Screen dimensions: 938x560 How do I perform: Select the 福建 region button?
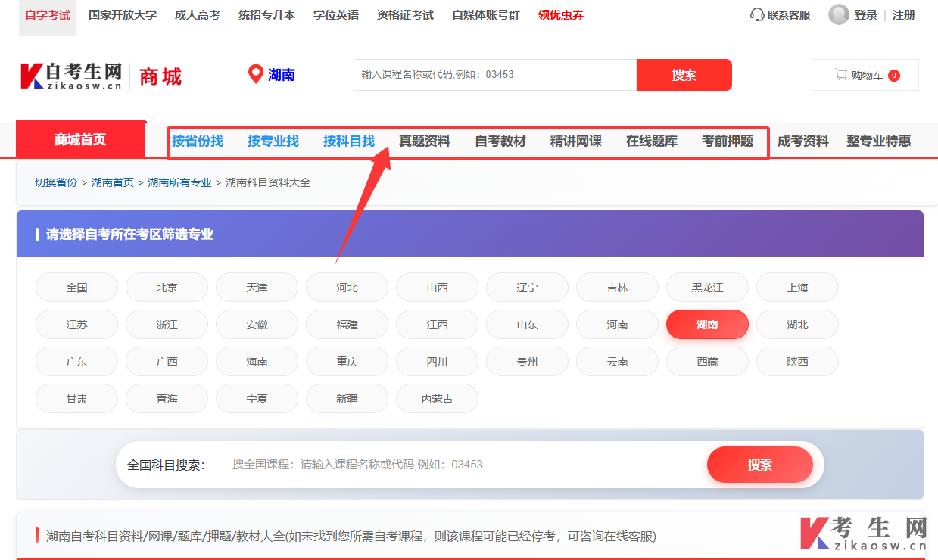pos(347,325)
